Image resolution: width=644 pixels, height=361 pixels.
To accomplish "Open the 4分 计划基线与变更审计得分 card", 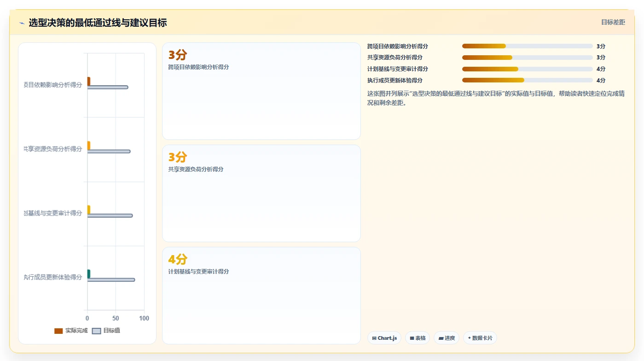I will [261, 296].
